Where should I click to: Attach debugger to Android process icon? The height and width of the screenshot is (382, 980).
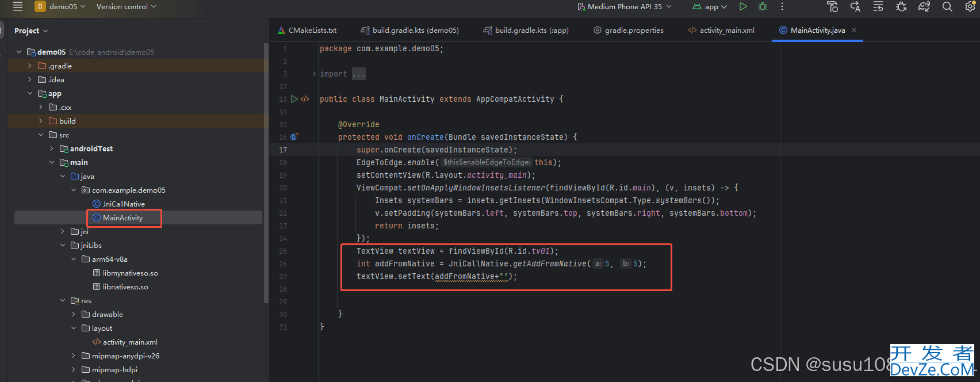[901, 6]
